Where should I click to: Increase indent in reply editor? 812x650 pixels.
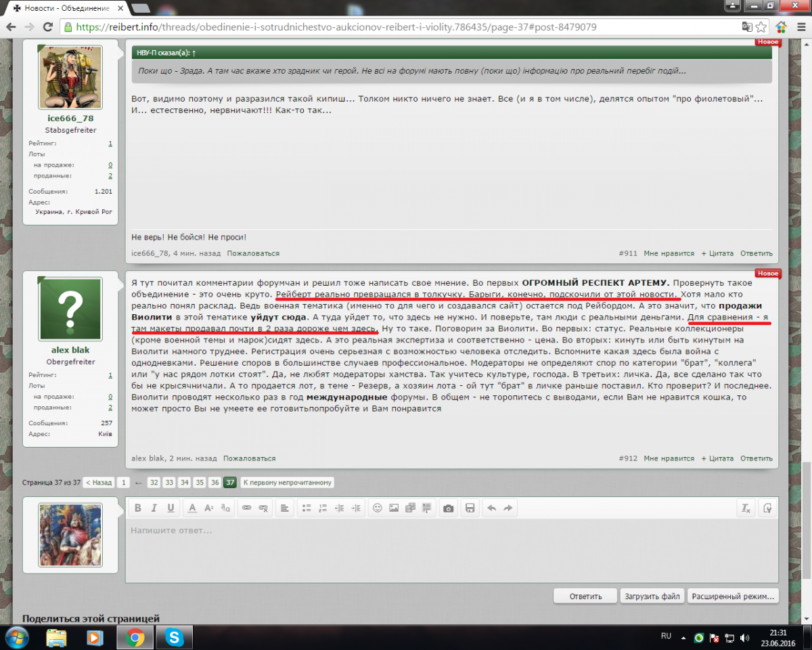(356, 508)
